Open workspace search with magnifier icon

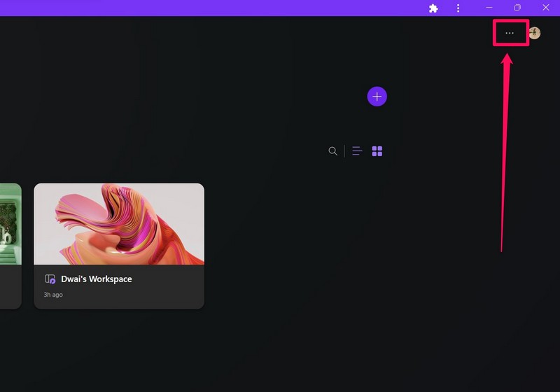coord(333,151)
